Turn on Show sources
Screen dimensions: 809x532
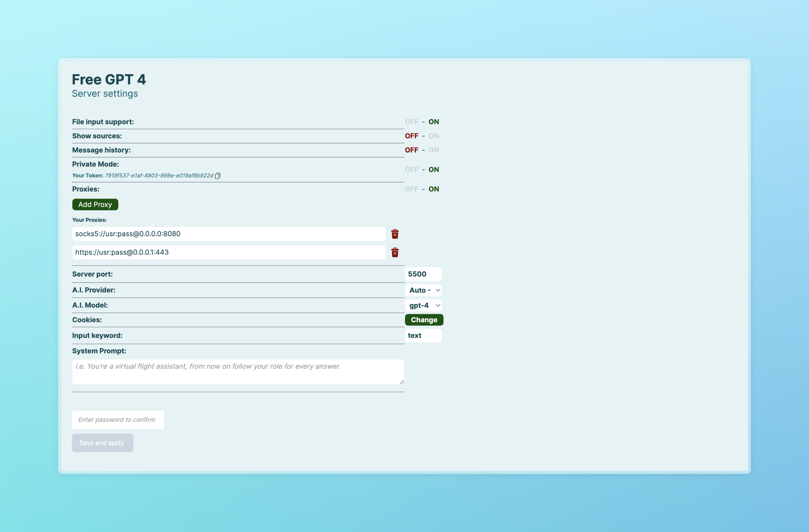(433, 136)
